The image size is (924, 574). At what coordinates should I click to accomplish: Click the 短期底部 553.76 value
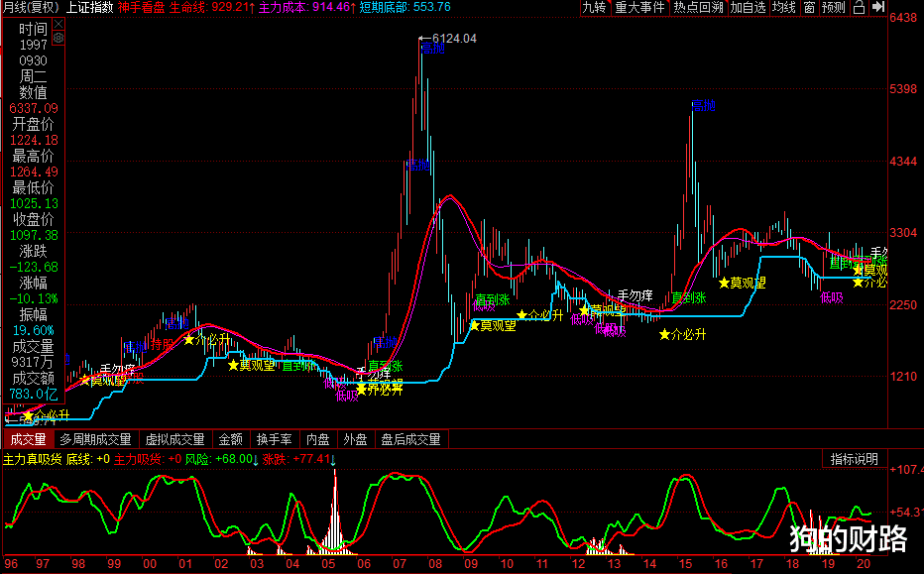[404, 7]
